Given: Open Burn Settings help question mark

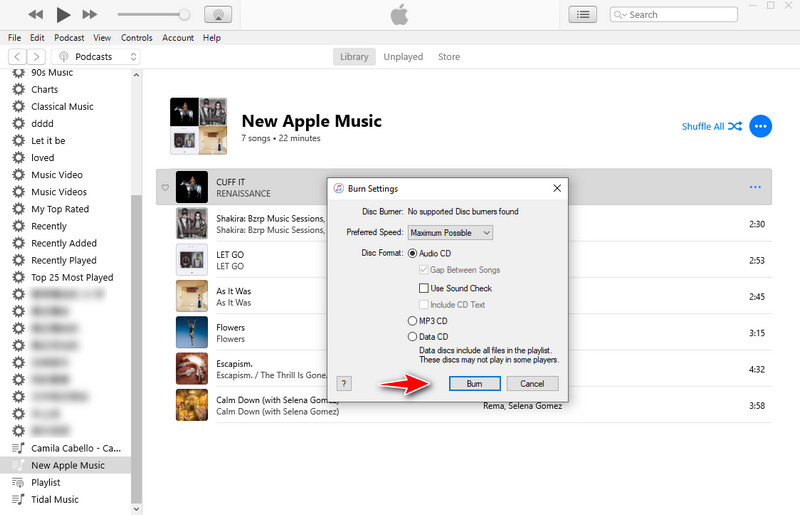Looking at the screenshot, I should coord(344,384).
